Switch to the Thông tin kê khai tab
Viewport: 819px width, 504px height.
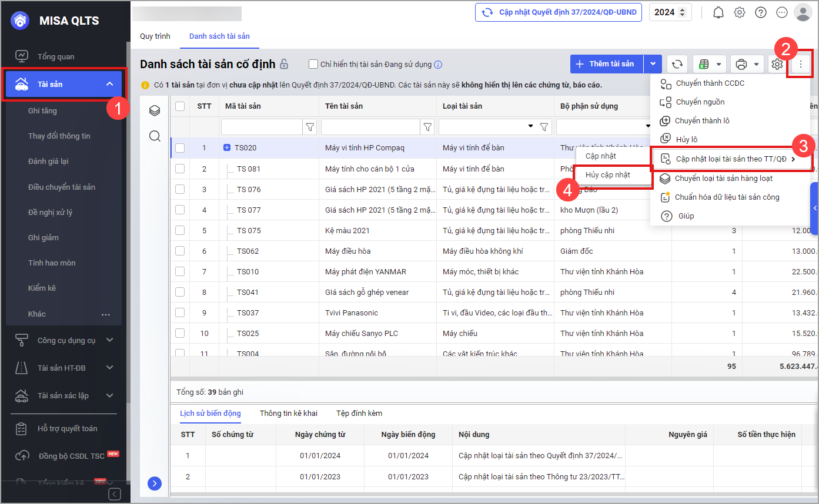[x=288, y=413]
